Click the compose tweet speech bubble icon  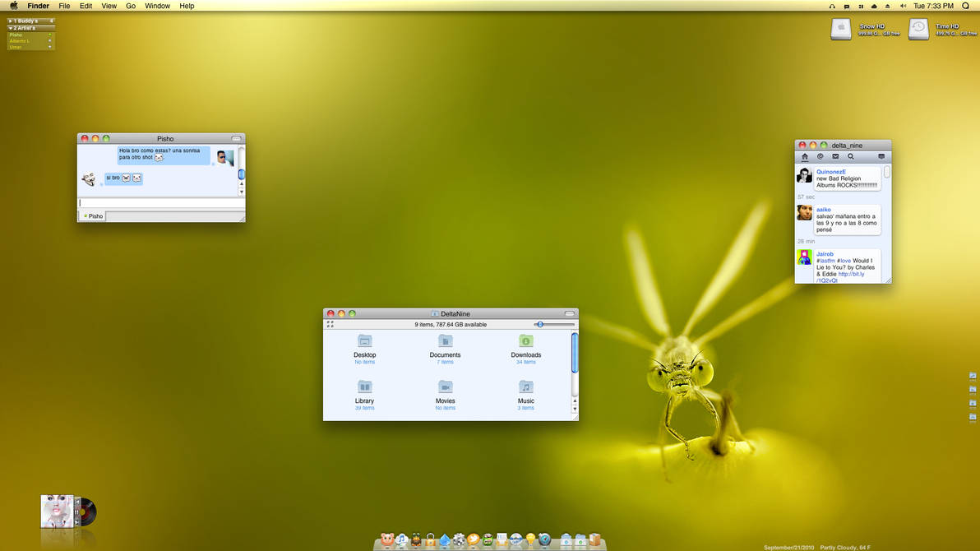881,156
